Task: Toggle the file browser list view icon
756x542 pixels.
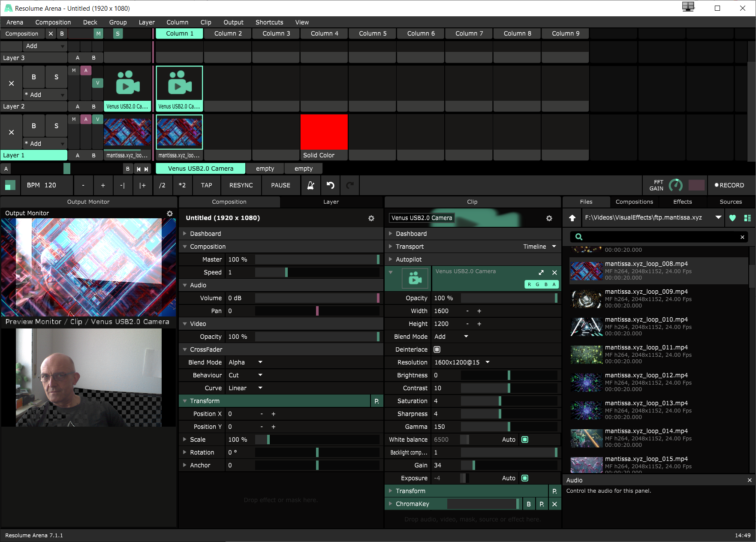Action: 747,218
